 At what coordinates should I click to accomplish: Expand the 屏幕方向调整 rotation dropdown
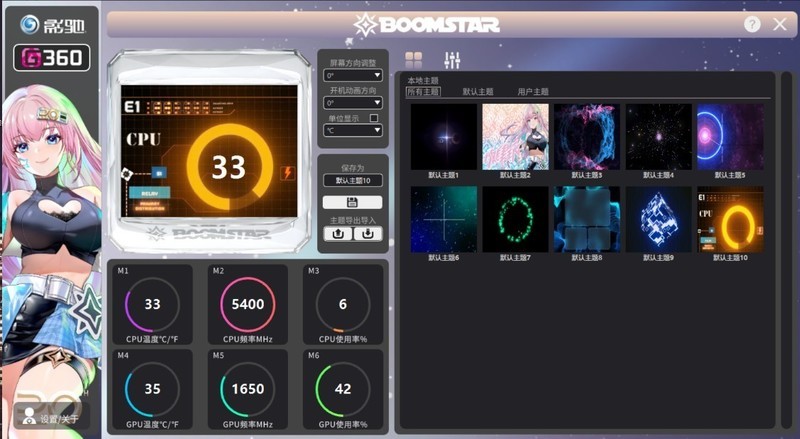(353, 75)
